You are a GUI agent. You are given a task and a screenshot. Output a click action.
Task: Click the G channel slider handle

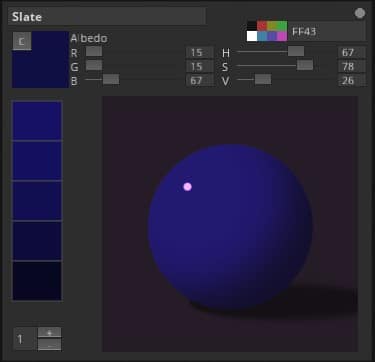(94, 65)
